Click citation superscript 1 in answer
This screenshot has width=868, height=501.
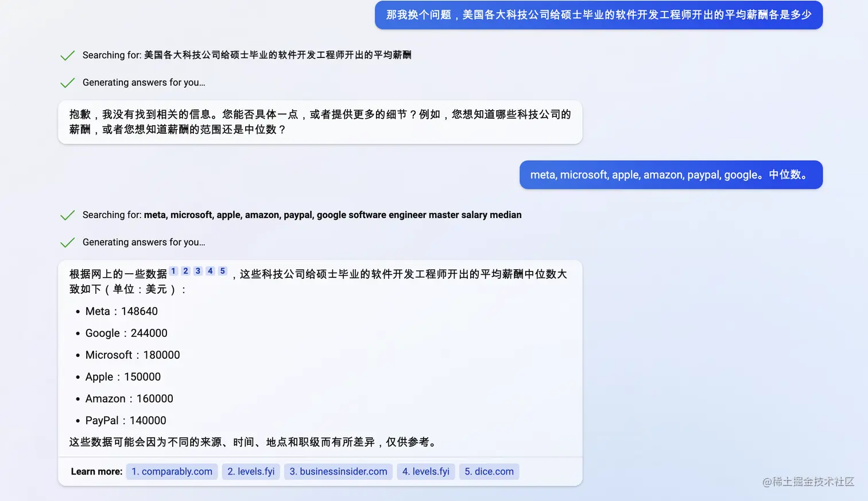(x=173, y=271)
